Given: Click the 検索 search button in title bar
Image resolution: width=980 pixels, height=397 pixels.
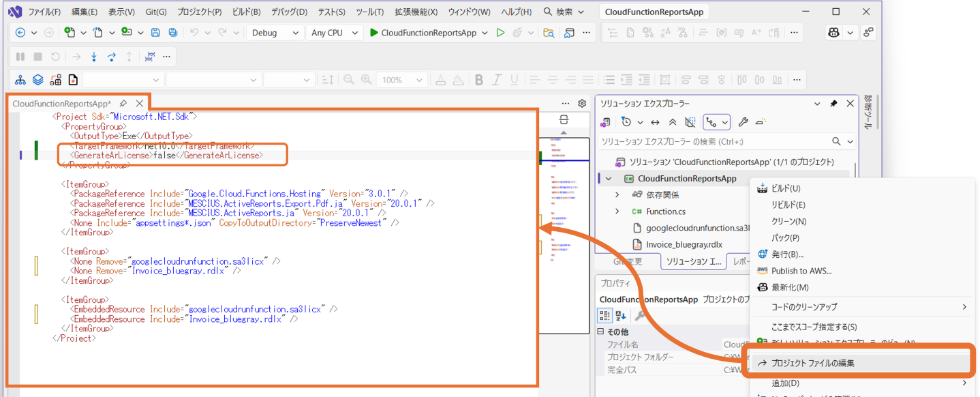Looking at the screenshot, I should [564, 12].
